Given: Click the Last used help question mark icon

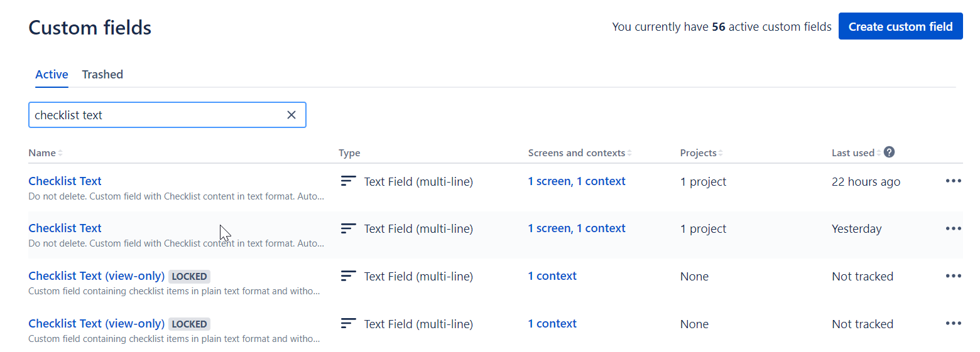Looking at the screenshot, I should pyautogui.click(x=889, y=152).
